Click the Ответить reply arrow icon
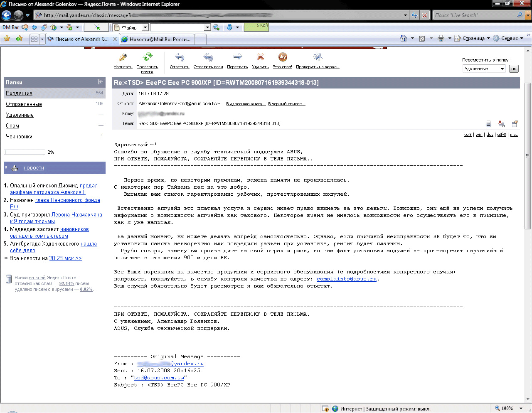The height and width of the screenshot is (413, 532). click(180, 57)
